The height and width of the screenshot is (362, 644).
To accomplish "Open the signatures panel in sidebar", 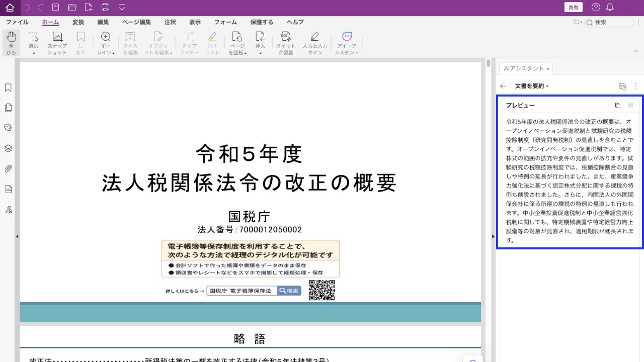I will pyautogui.click(x=8, y=209).
